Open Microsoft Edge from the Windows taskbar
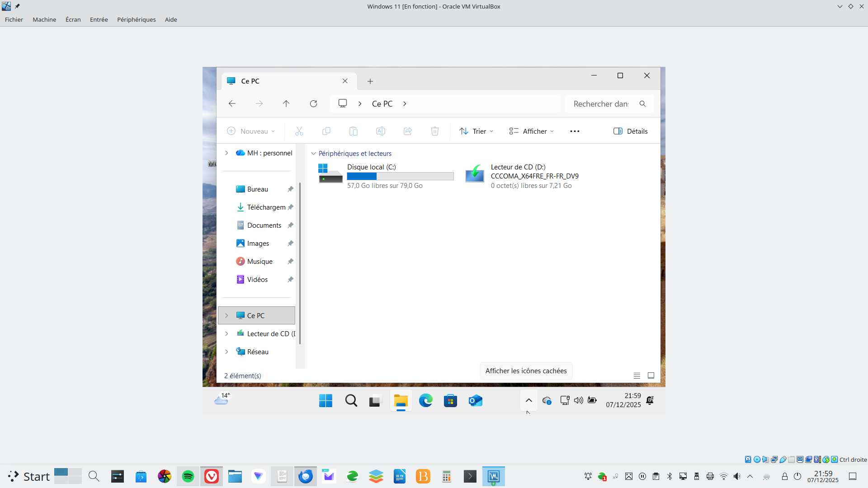 tap(425, 400)
